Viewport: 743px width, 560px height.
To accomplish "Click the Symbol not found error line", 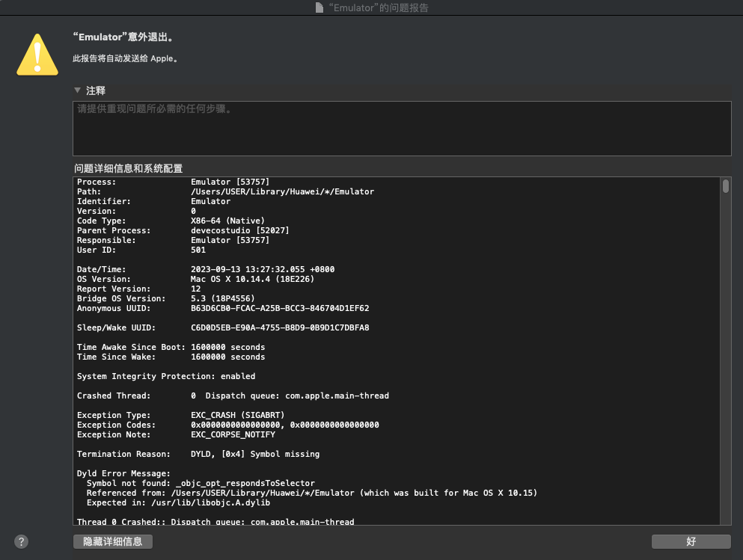I will coord(201,483).
